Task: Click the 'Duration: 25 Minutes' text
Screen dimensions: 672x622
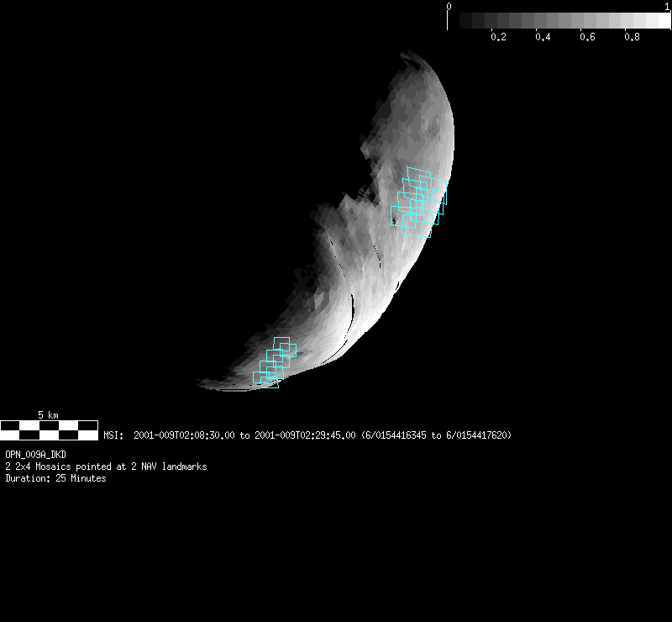Action: click(55, 478)
